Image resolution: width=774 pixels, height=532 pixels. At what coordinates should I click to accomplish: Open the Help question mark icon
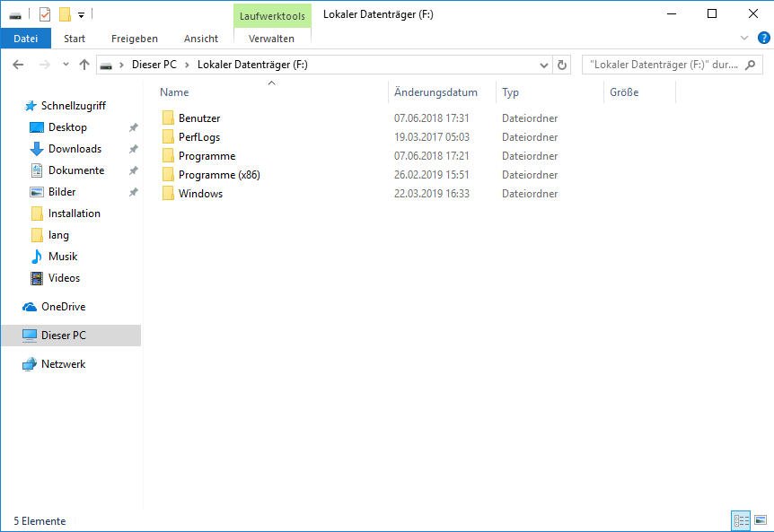[763, 38]
